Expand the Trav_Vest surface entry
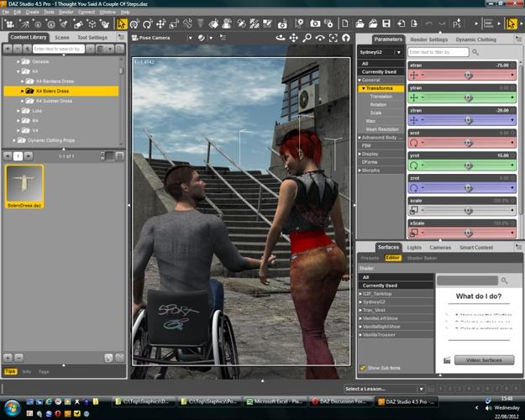This screenshot has width=525, height=420. coord(361,311)
